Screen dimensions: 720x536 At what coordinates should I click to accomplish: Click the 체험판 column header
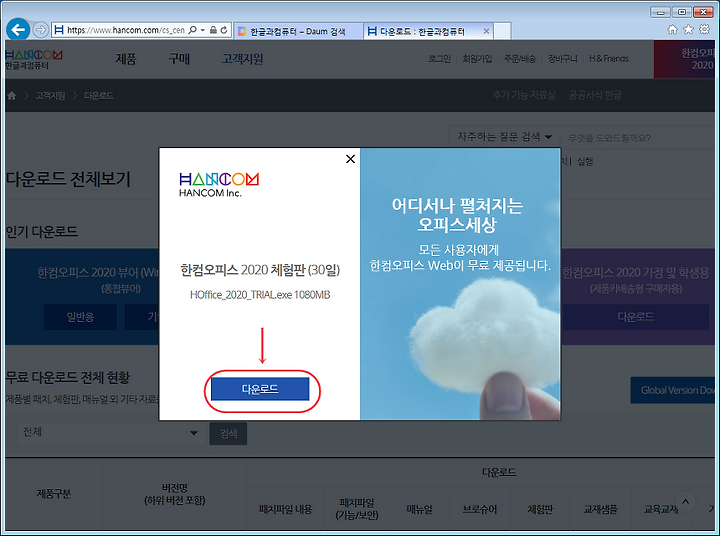click(540, 509)
